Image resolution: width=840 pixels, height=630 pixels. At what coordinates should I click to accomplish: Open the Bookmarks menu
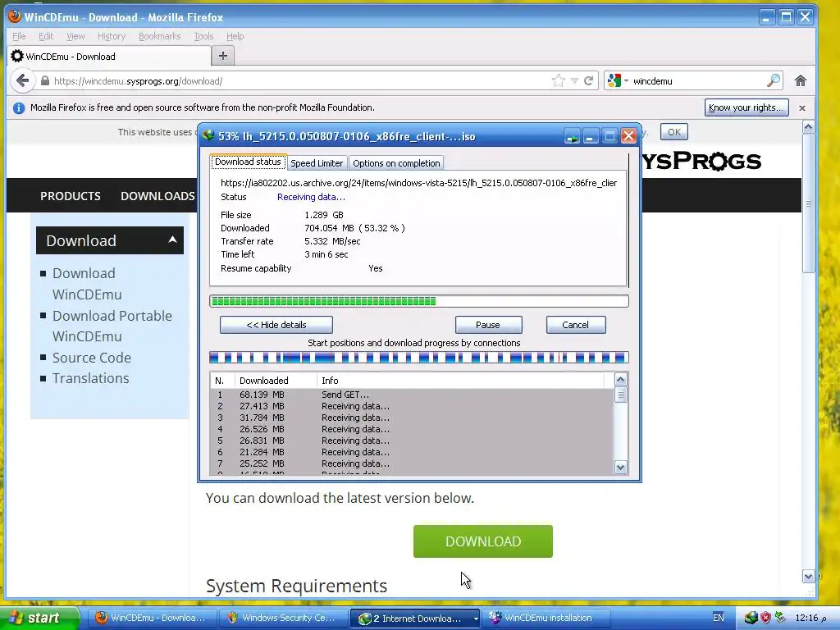pos(160,36)
